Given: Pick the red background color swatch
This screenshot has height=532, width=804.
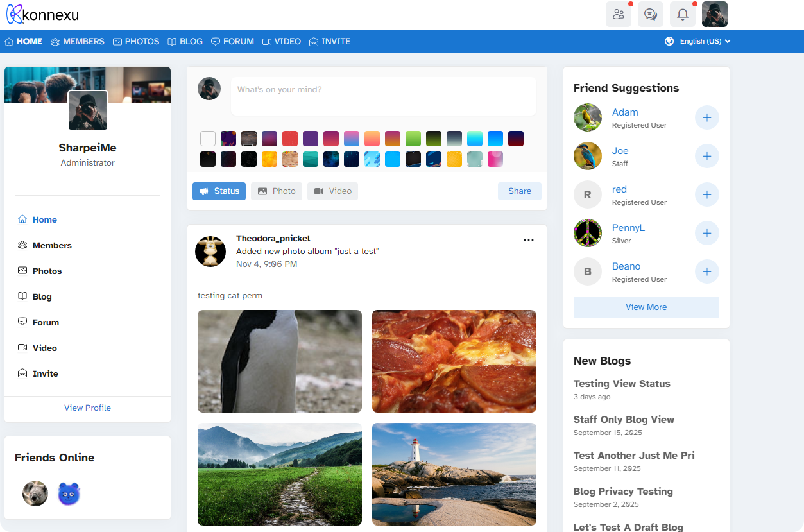Looking at the screenshot, I should point(290,139).
